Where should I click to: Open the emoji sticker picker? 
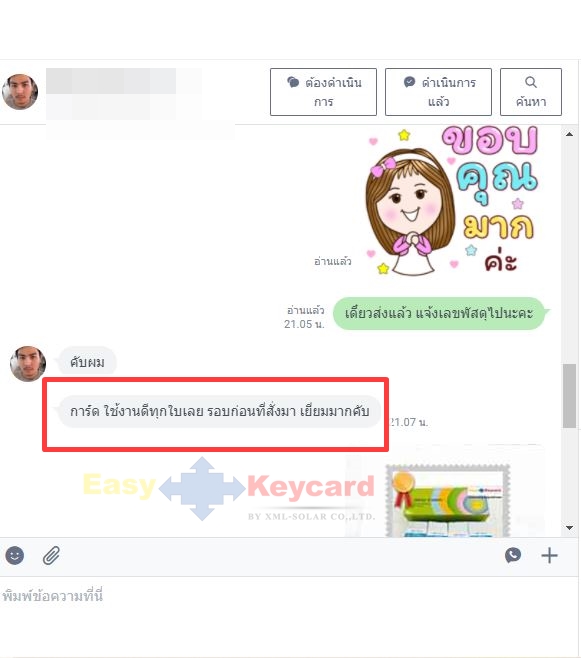click(15, 556)
